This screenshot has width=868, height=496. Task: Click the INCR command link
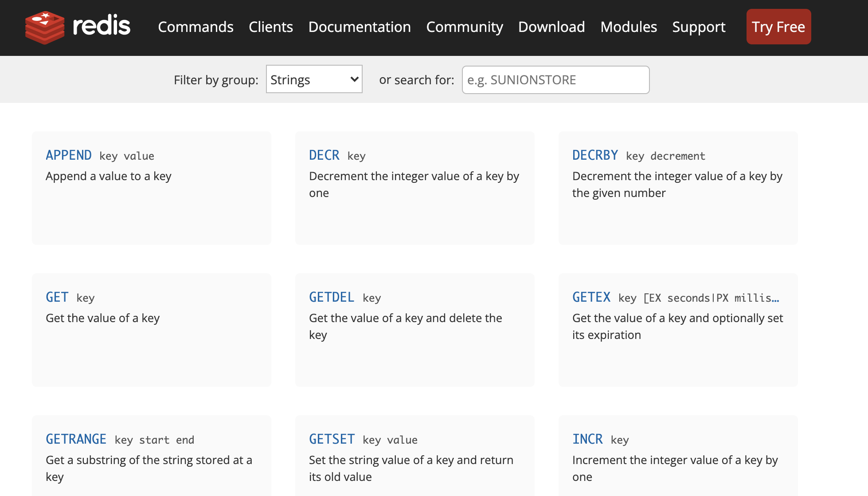click(x=587, y=439)
